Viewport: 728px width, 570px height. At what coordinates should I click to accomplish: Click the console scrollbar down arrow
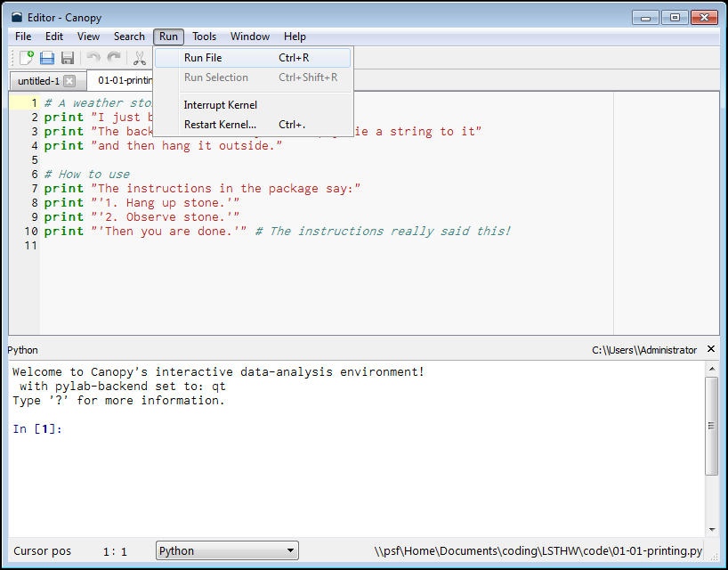[x=711, y=529]
